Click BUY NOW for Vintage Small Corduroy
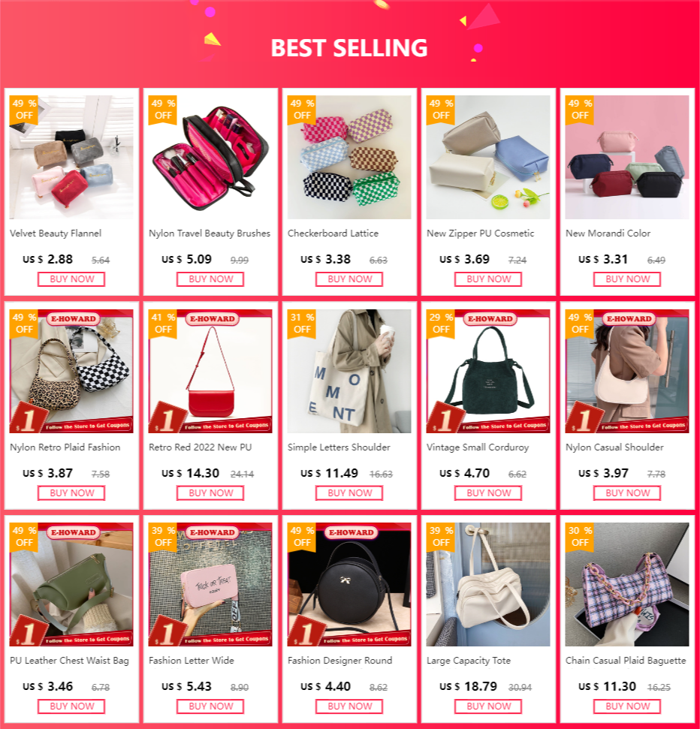 pyautogui.click(x=488, y=493)
